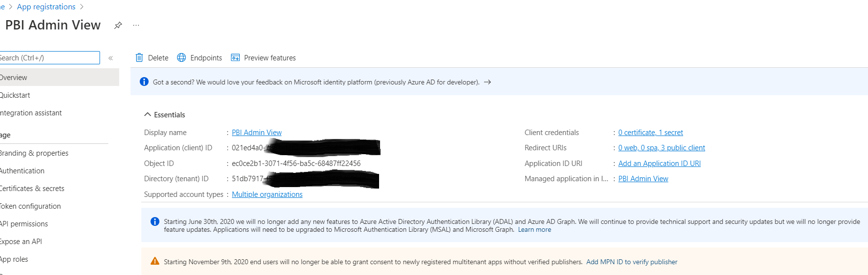This screenshot has height=275, width=868.
Task: Click the Endpoints globe icon
Action: pyautogui.click(x=181, y=57)
